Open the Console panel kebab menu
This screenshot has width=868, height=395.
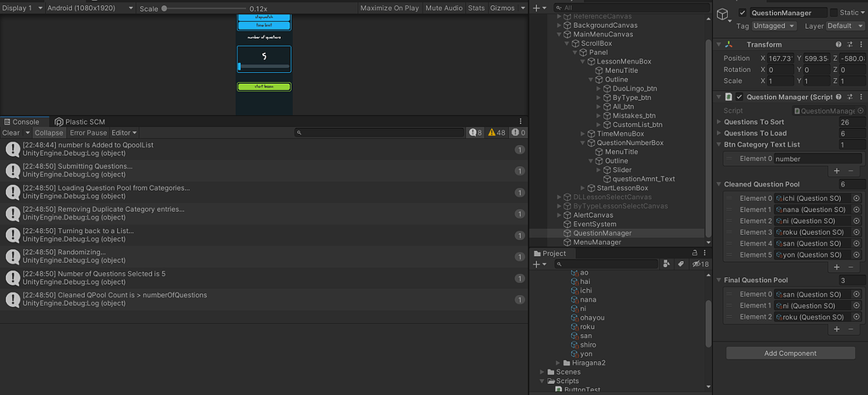(x=520, y=122)
